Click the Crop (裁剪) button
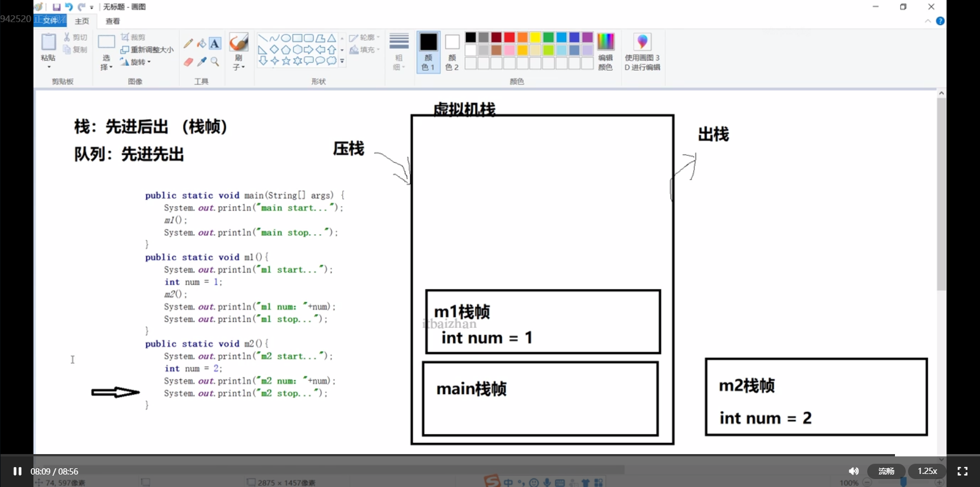 point(133,37)
